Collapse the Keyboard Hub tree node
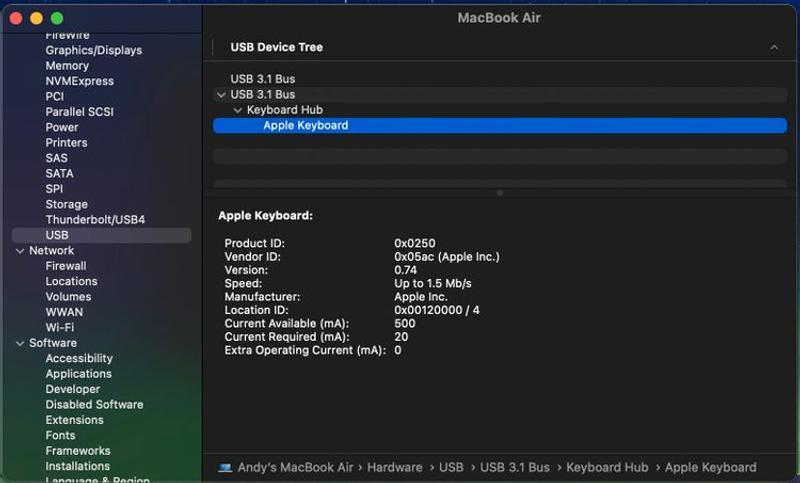800x483 pixels. click(237, 110)
